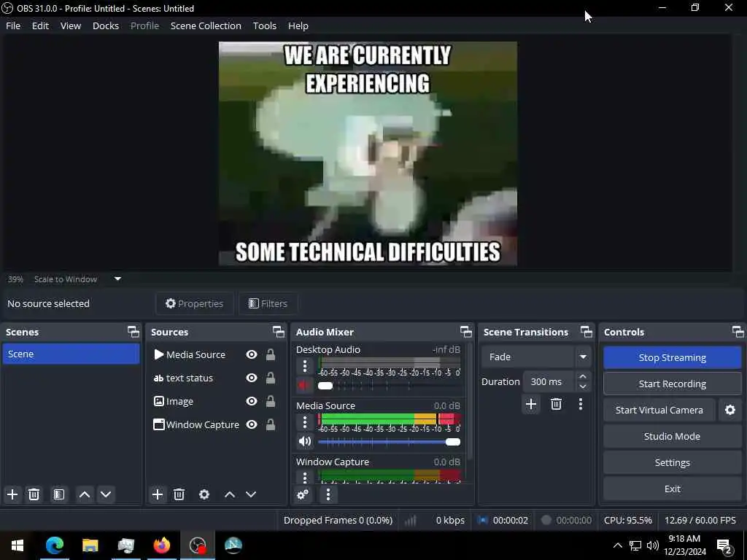Float the Scenes dock icon
The height and width of the screenshot is (560, 747).
tap(133, 332)
